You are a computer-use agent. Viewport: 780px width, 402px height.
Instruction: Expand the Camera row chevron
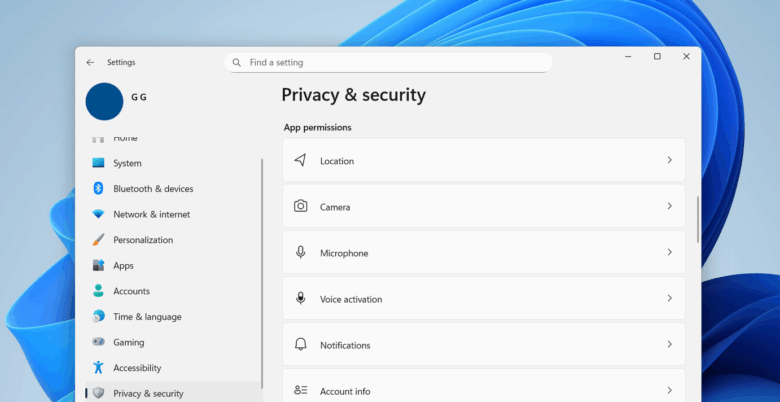point(669,206)
